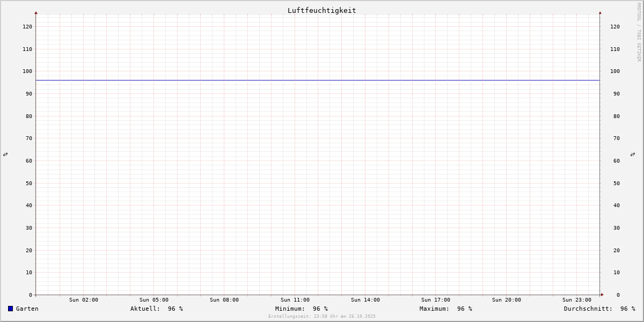Click the Sun 02:00 time axis label
Image resolution: width=644 pixels, height=322 pixels.
(x=84, y=300)
